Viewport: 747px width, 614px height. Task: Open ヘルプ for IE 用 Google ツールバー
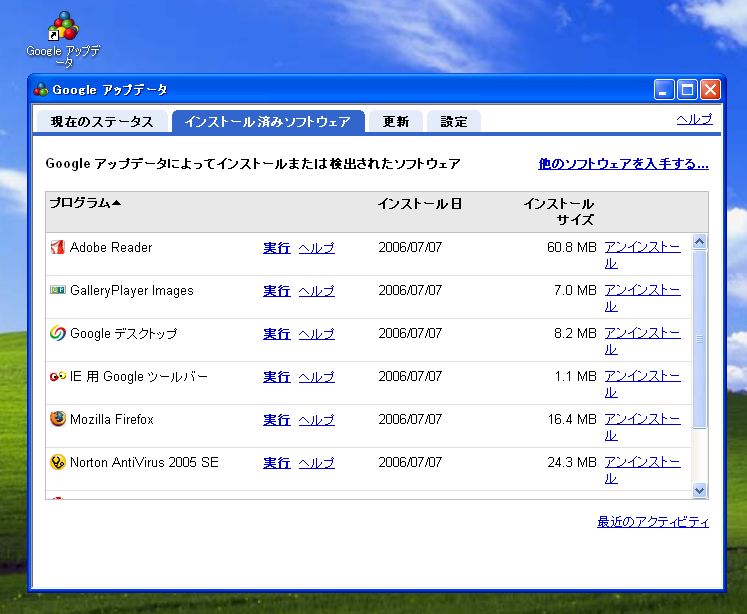tap(317, 377)
